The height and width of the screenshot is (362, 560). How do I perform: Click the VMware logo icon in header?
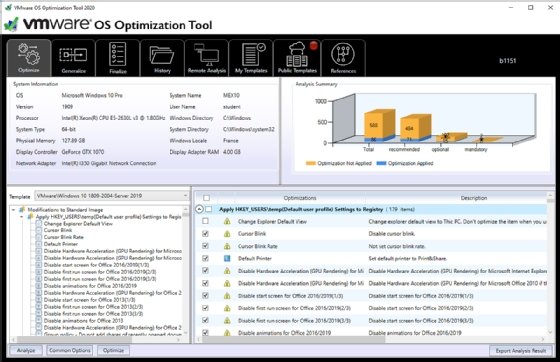tap(11, 24)
